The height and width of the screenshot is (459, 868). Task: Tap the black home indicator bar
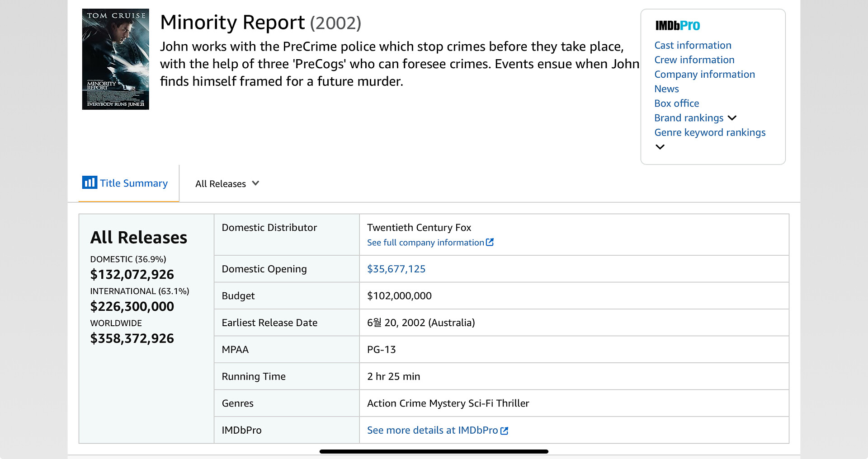[434, 451]
